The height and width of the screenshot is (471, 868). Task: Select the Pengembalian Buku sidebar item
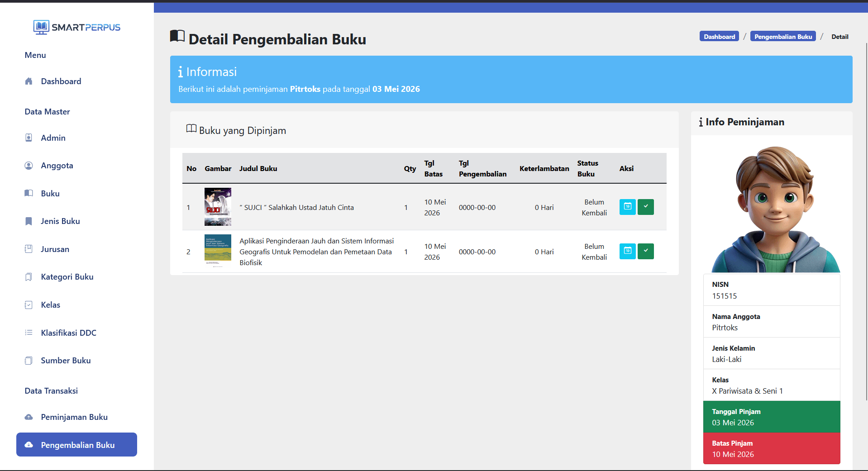pyautogui.click(x=76, y=445)
